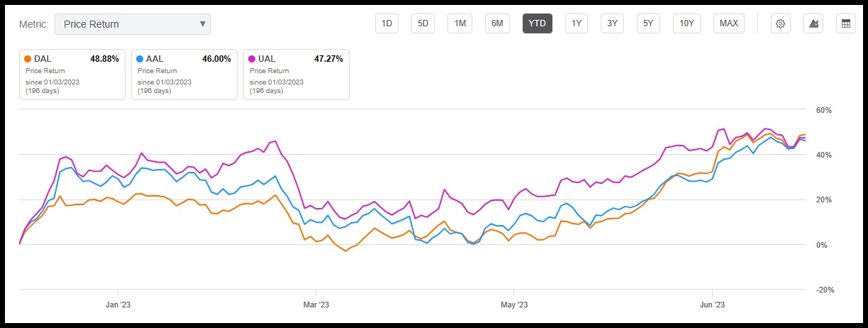868x328 pixels.
Task: Select the 1D time range
Action: pos(386,23)
